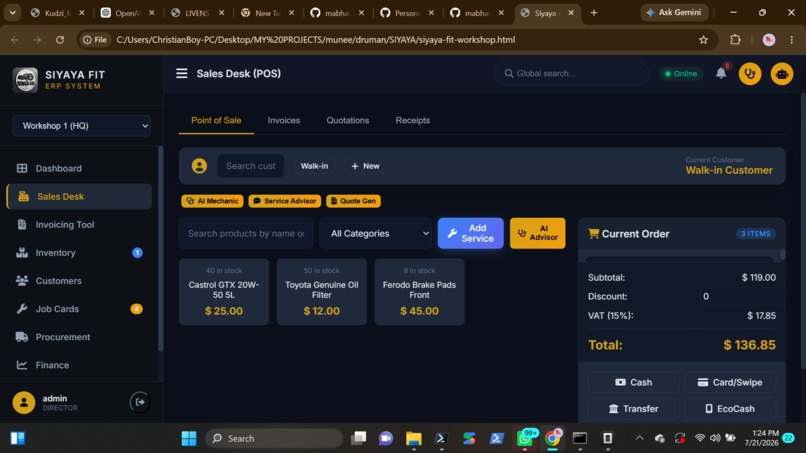The height and width of the screenshot is (453, 806).
Task: Add Toyota Genuine Oil Filter product card
Action: (322, 292)
